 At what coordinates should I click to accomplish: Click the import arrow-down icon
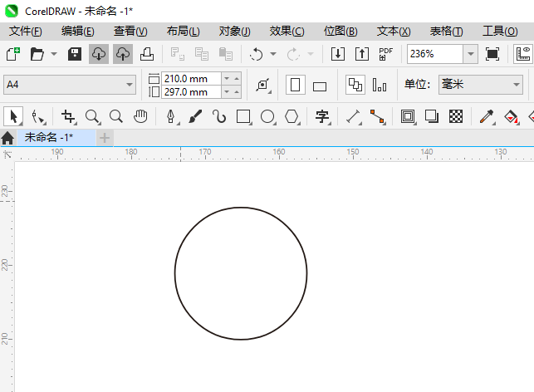coord(337,54)
